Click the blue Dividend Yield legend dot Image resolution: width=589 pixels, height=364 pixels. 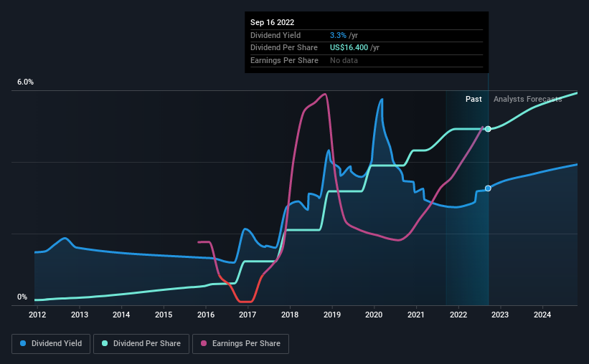(23, 343)
